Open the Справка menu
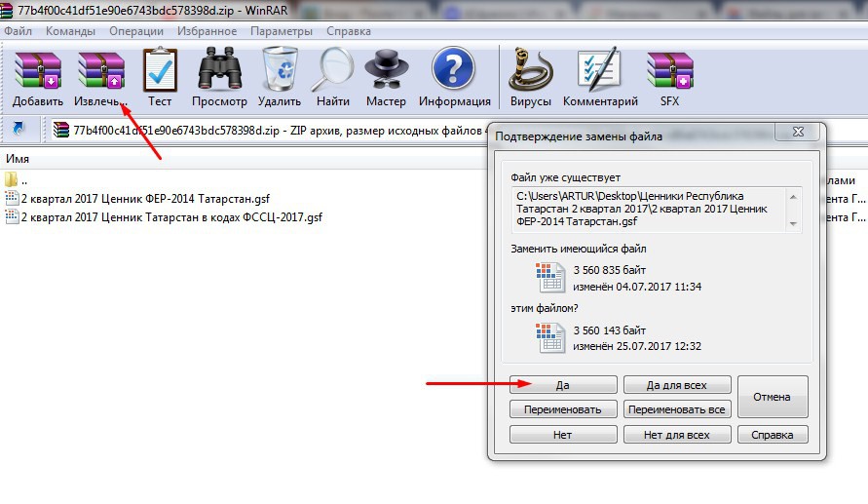This screenshot has width=868, height=504. pos(348,31)
